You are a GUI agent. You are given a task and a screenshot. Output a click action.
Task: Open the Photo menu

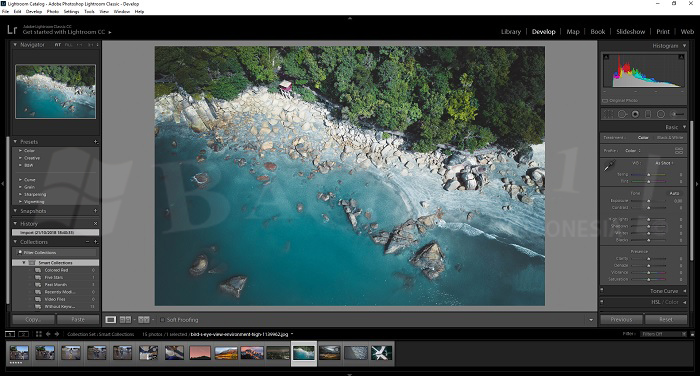[53, 12]
